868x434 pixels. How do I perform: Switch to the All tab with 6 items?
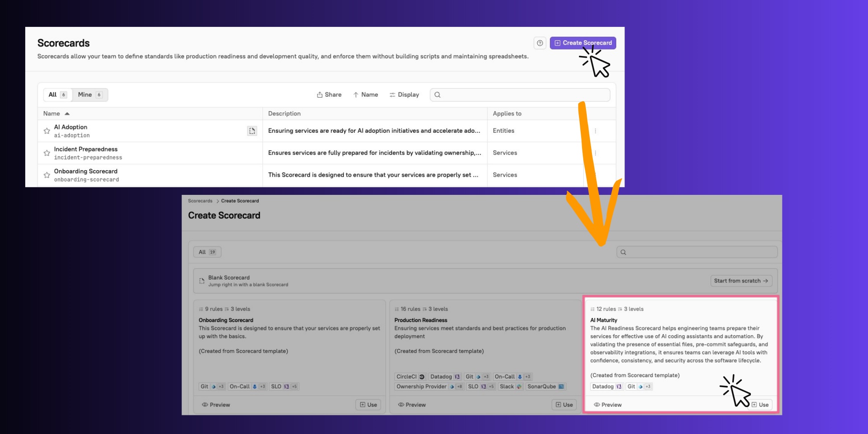[x=58, y=95]
